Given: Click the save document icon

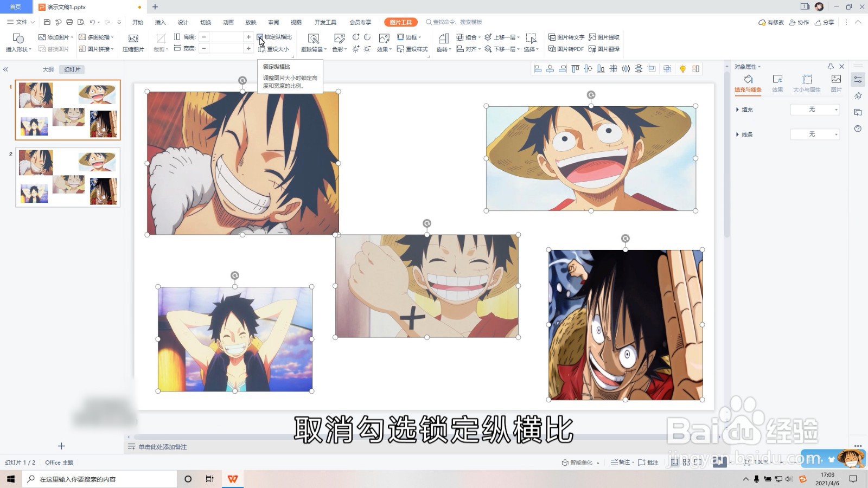Looking at the screenshot, I should [47, 22].
